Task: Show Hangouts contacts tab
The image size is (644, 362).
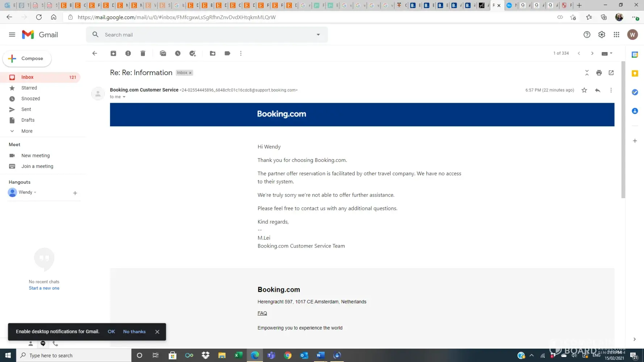Action: click(x=30, y=344)
